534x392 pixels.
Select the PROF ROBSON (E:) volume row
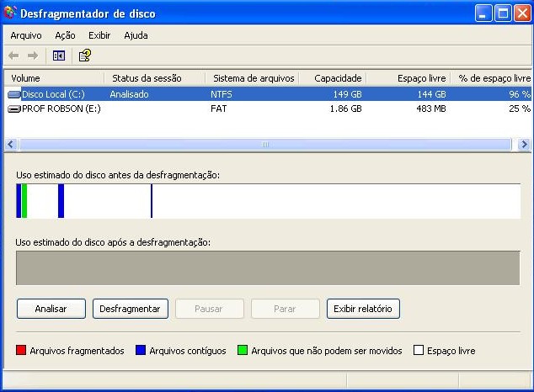(269, 109)
